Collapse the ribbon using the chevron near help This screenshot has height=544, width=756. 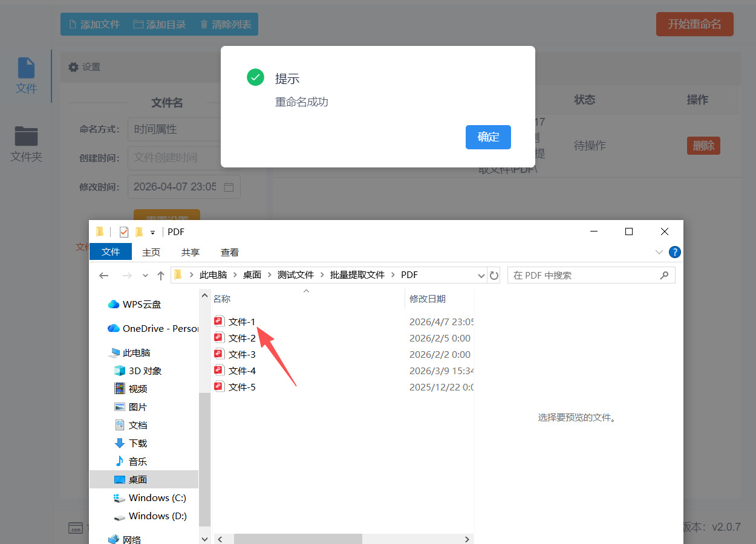pyautogui.click(x=659, y=252)
